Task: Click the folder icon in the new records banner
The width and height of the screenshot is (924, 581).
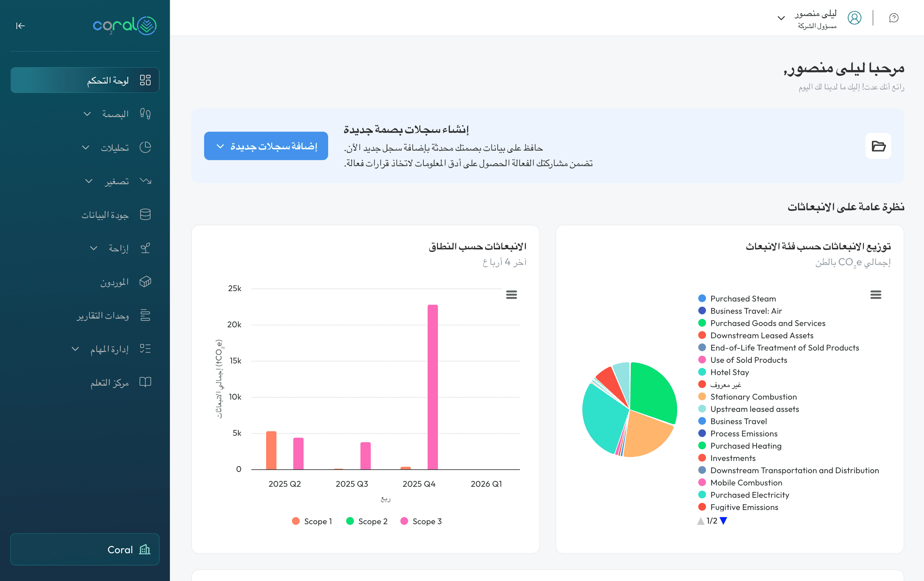Action: pos(878,146)
